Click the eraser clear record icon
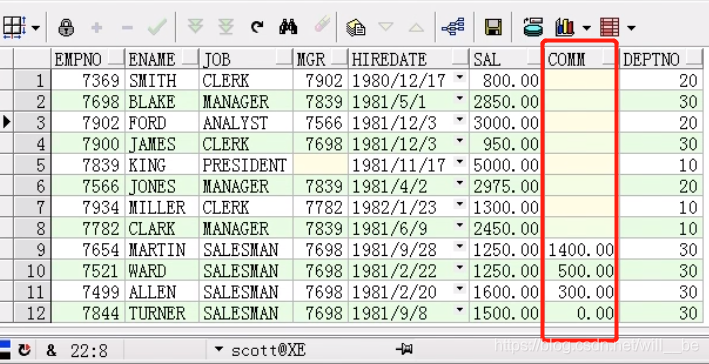 point(322,25)
